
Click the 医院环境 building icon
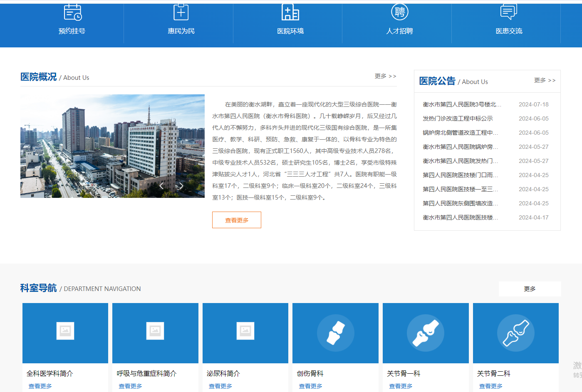pyautogui.click(x=290, y=12)
